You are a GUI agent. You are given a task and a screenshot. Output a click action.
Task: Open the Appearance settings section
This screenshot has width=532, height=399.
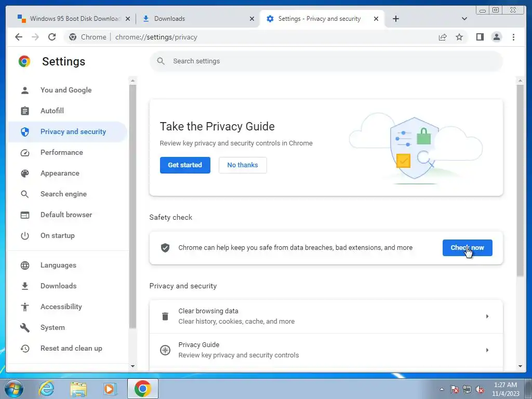(x=68, y=174)
